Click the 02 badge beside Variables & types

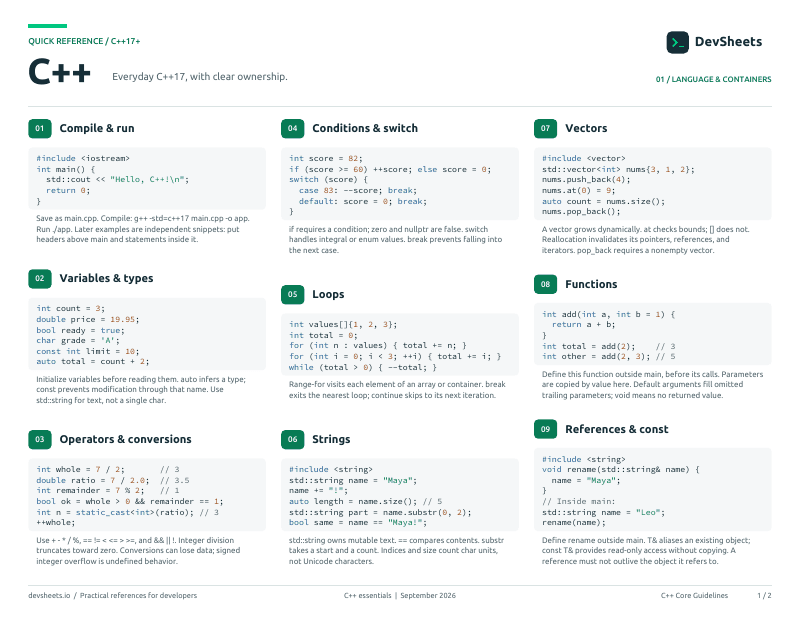(x=40, y=278)
